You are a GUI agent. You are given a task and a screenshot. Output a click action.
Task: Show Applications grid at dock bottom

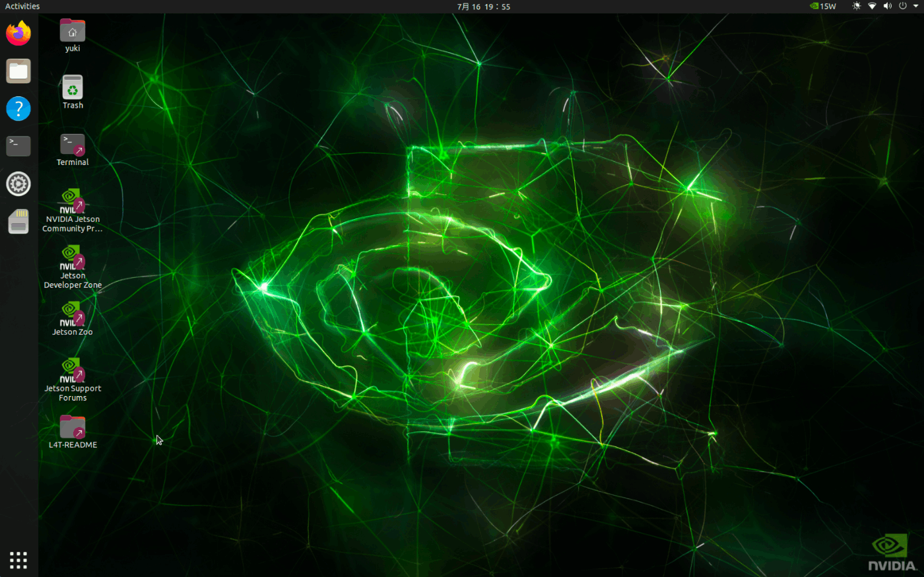18,560
